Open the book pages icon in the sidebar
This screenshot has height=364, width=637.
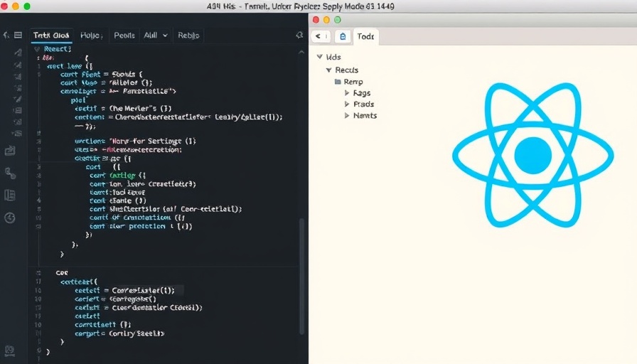[x=10, y=195]
